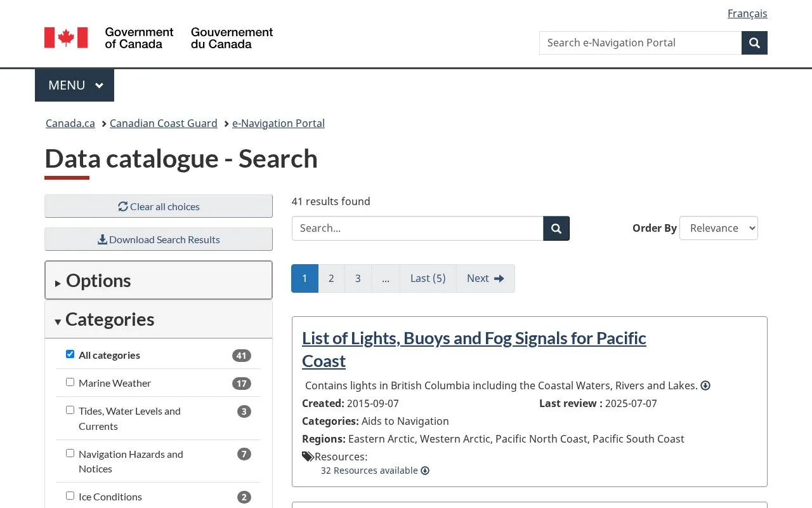Jump to Last (5) results page

[428, 278]
